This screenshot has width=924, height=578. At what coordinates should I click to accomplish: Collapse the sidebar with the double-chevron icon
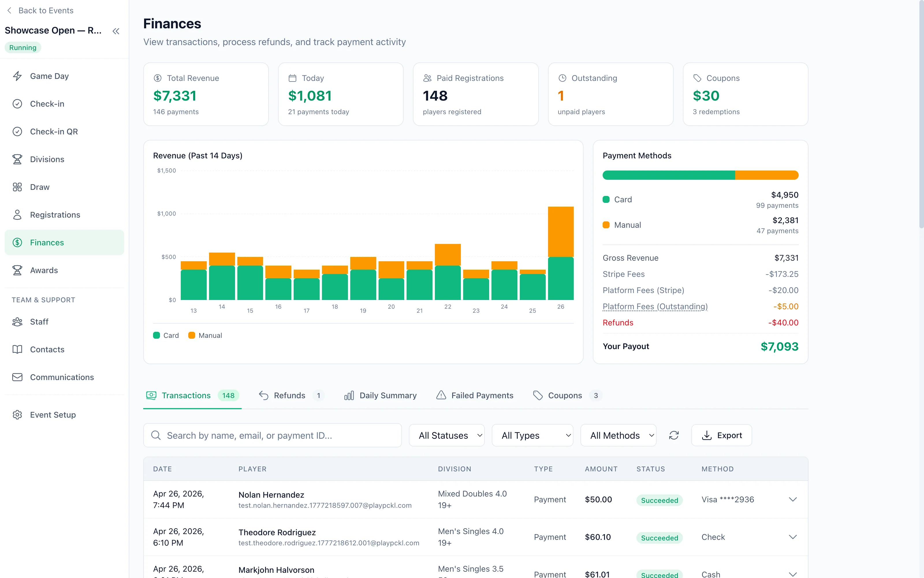click(116, 31)
